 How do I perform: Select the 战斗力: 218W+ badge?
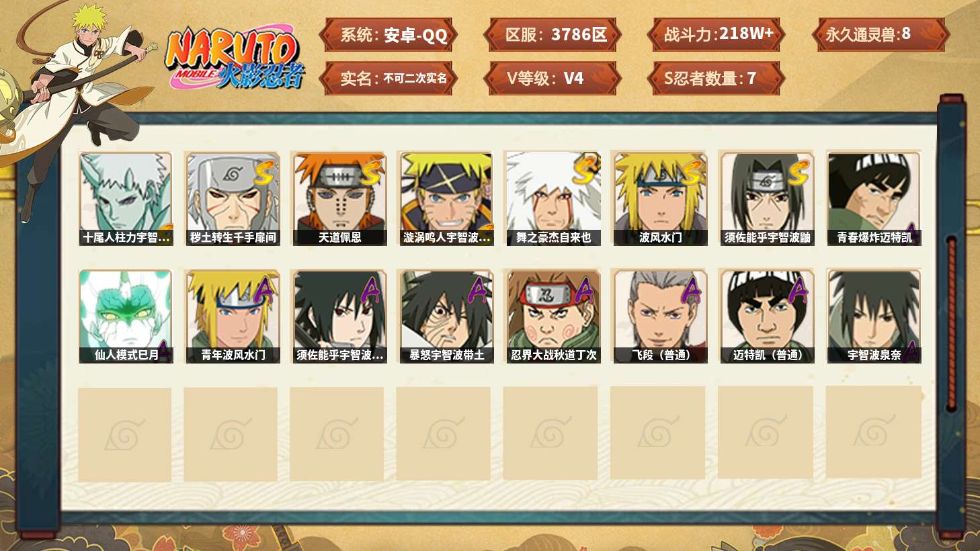coord(717,35)
